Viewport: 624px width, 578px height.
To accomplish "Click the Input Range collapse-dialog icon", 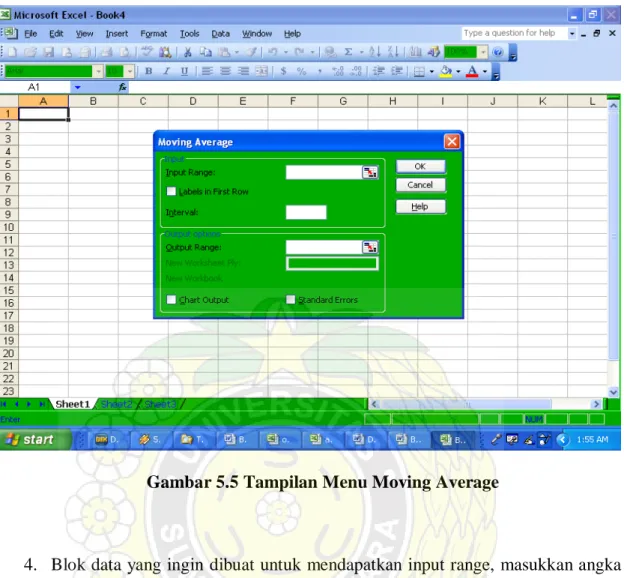I will [x=370, y=173].
